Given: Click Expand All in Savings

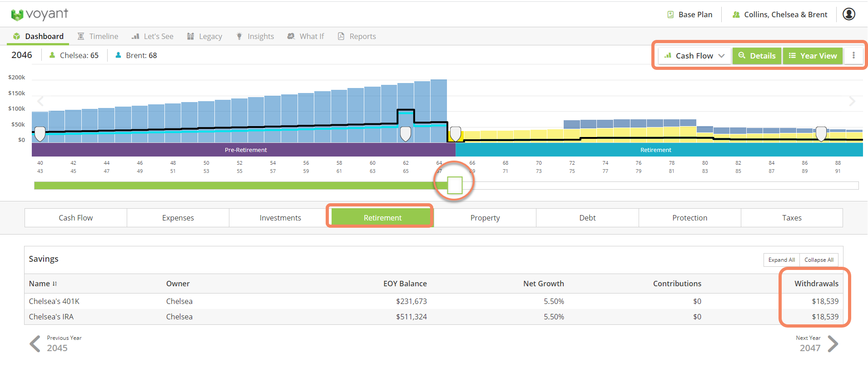Looking at the screenshot, I should (782, 260).
